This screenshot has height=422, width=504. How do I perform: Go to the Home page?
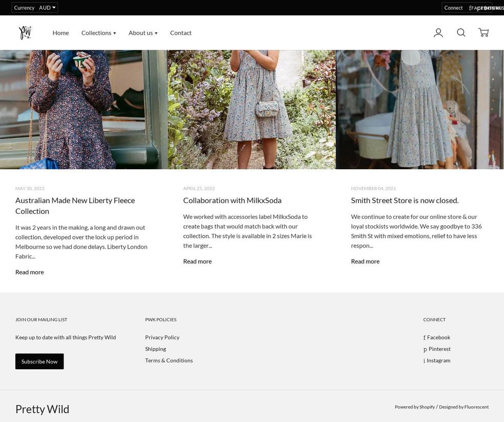[61, 33]
